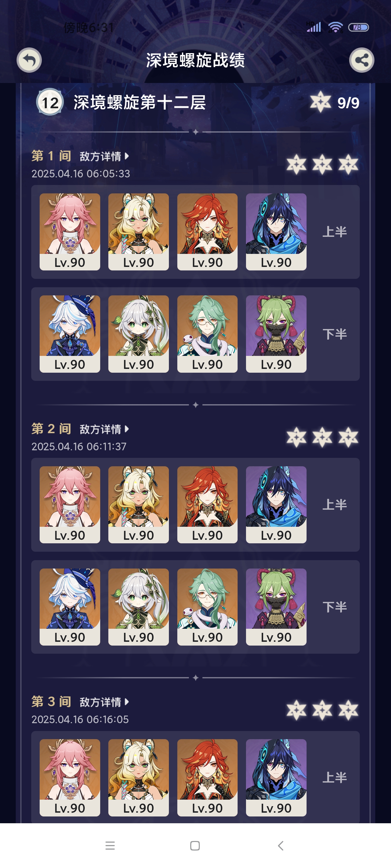Tap the Android back chevron icon
The image size is (391, 868).
(x=280, y=845)
